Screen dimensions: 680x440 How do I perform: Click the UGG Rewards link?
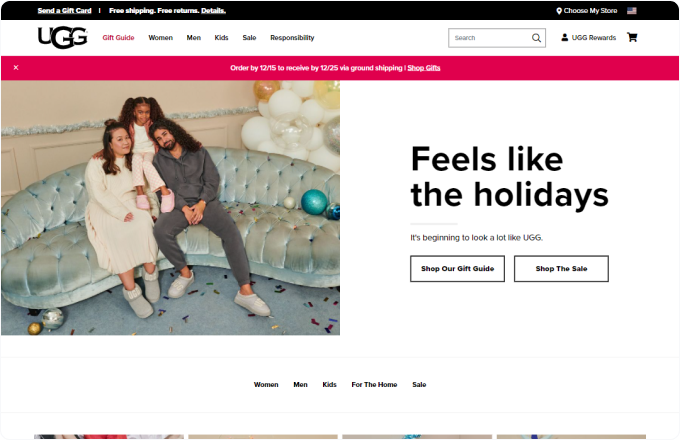click(594, 38)
